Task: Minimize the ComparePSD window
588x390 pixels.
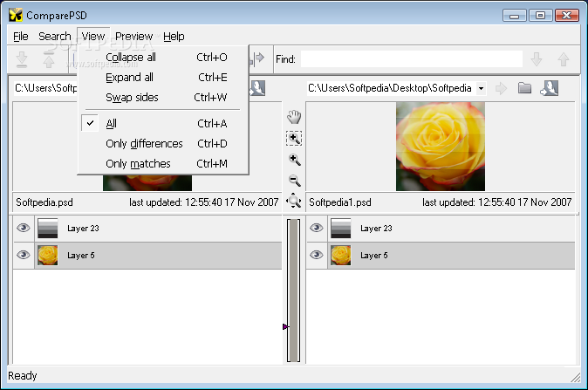Action: click(x=515, y=16)
